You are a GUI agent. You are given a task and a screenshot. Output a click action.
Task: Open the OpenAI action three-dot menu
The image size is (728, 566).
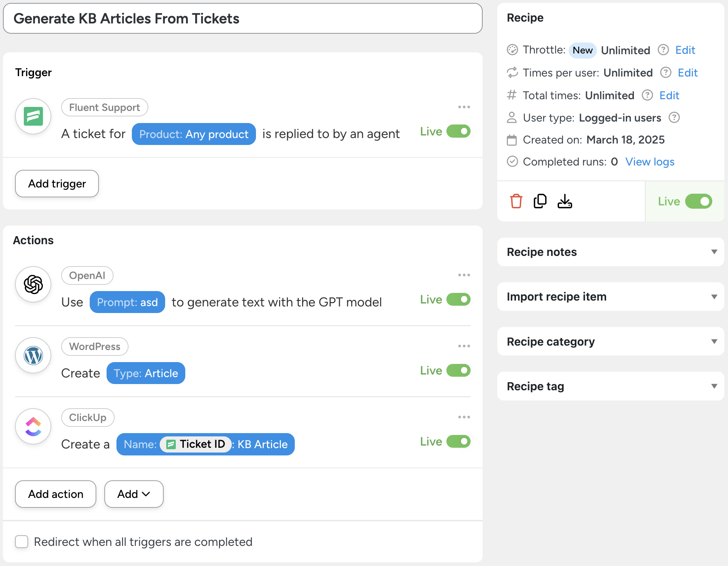[x=464, y=275]
